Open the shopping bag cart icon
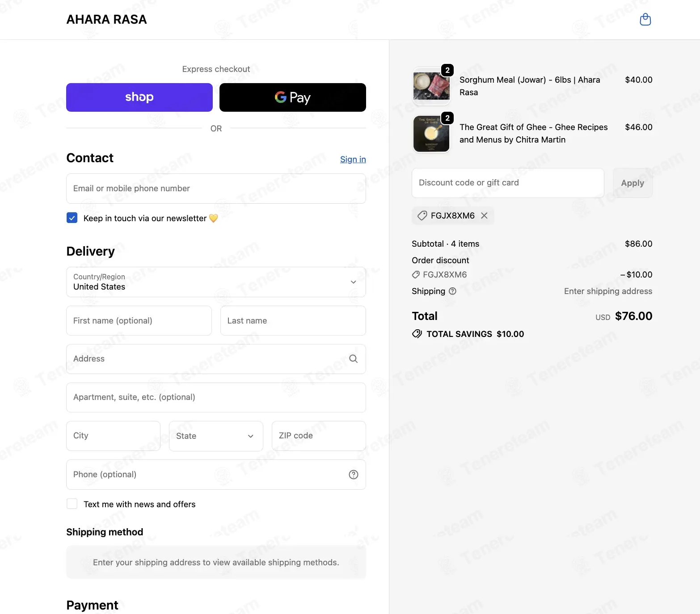 [x=645, y=20]
